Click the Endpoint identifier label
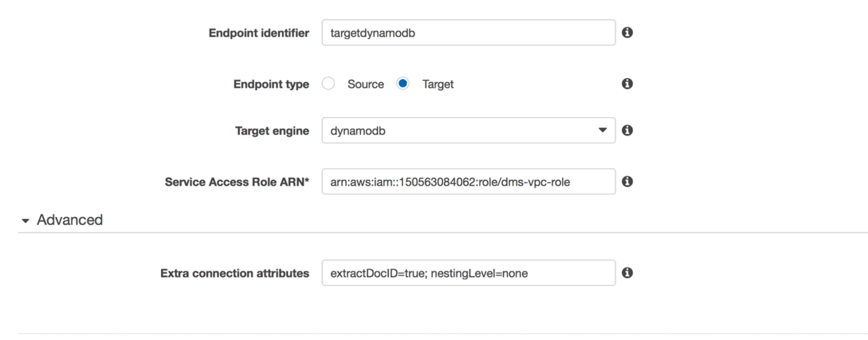This screenshot has width=868, height=340. click(x=258, y=33)
